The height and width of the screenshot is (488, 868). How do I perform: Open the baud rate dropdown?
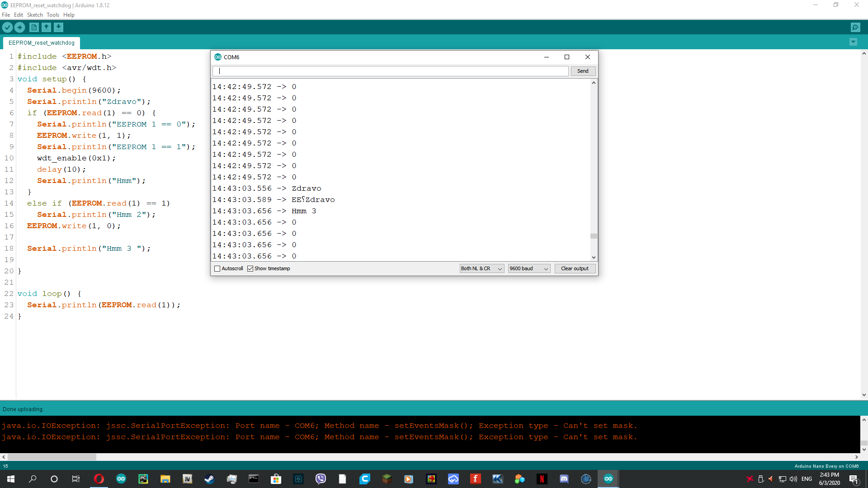528,268
